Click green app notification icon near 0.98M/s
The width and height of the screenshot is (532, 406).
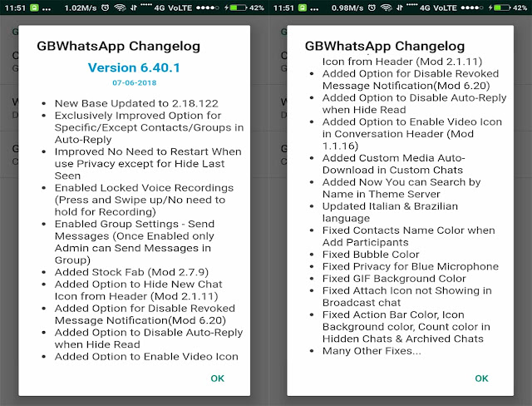pos(303,7)
